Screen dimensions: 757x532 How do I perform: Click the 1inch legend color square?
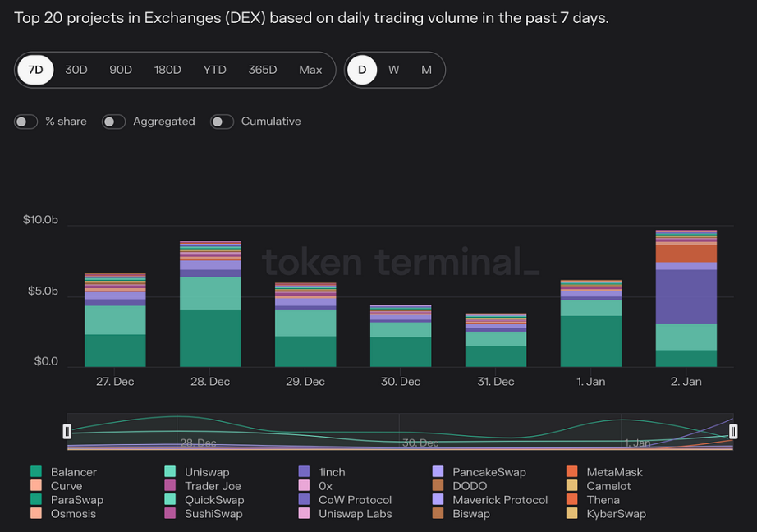pos(304,471)
